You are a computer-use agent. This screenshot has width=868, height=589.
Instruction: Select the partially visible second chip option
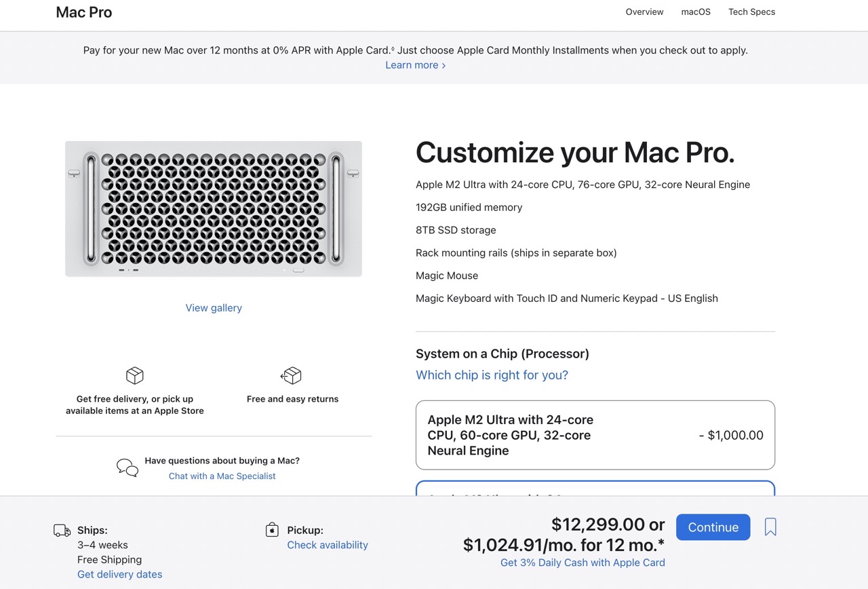point(595,489)
